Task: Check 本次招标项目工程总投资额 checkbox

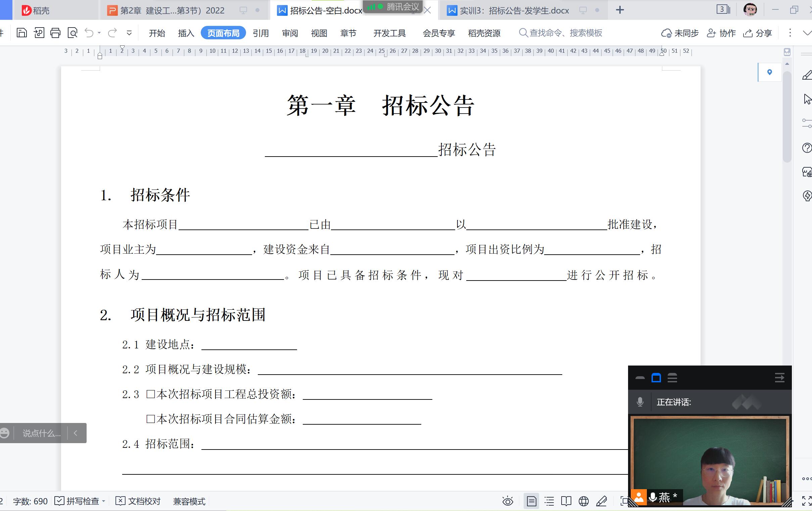Action: click(x=150, y=394)
